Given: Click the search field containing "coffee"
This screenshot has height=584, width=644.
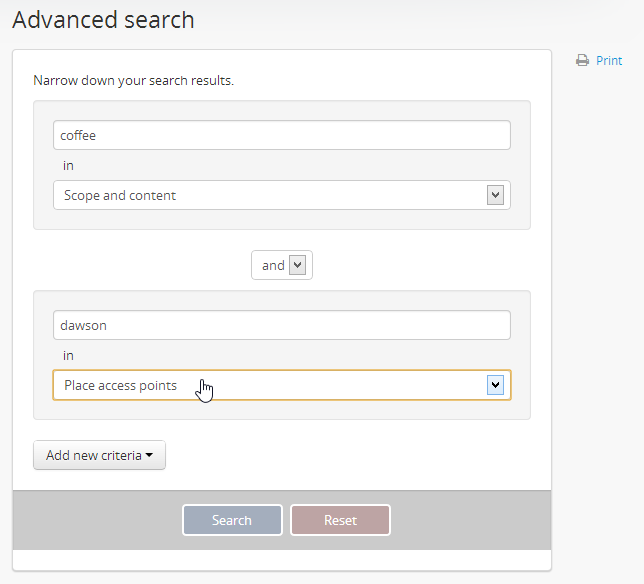Looking at the screenshot, I should (x=281, y=135).
